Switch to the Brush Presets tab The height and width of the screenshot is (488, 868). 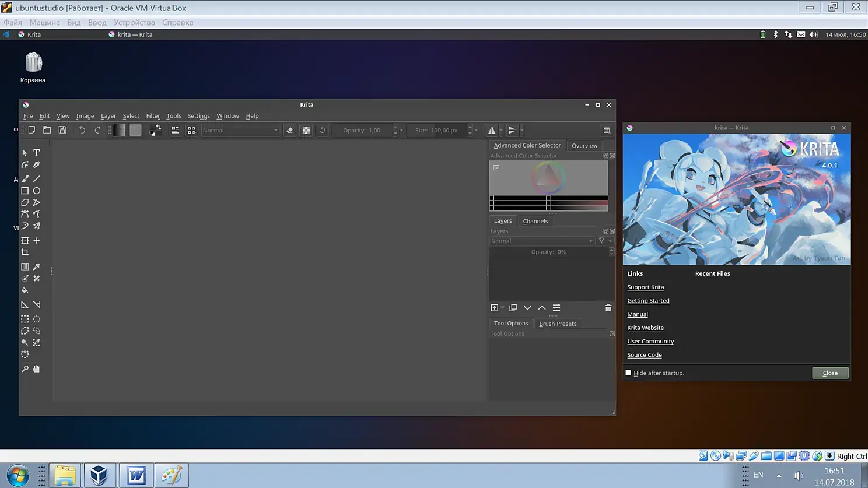click(558, 324)
